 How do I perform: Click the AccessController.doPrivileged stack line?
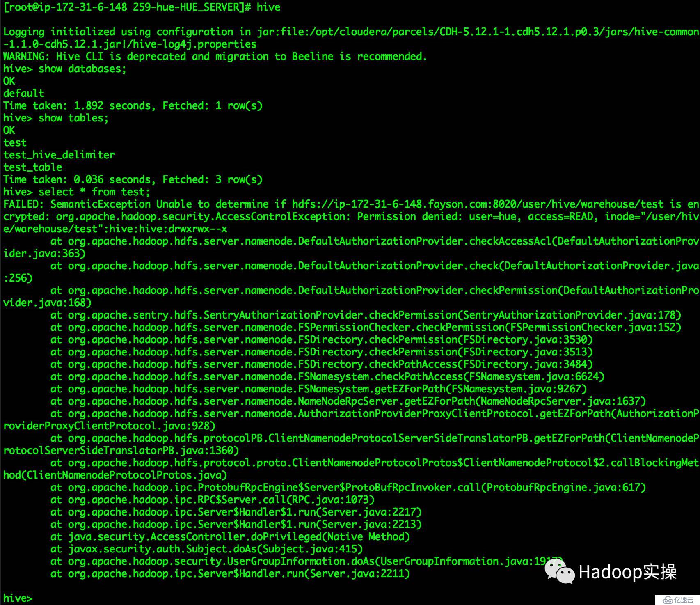point(230,537)
